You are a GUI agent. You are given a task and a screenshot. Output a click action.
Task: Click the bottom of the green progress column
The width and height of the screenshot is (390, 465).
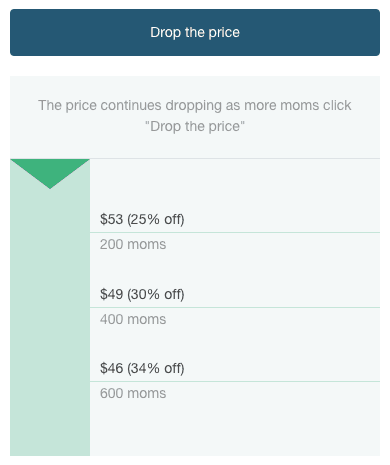coord(50,445)
